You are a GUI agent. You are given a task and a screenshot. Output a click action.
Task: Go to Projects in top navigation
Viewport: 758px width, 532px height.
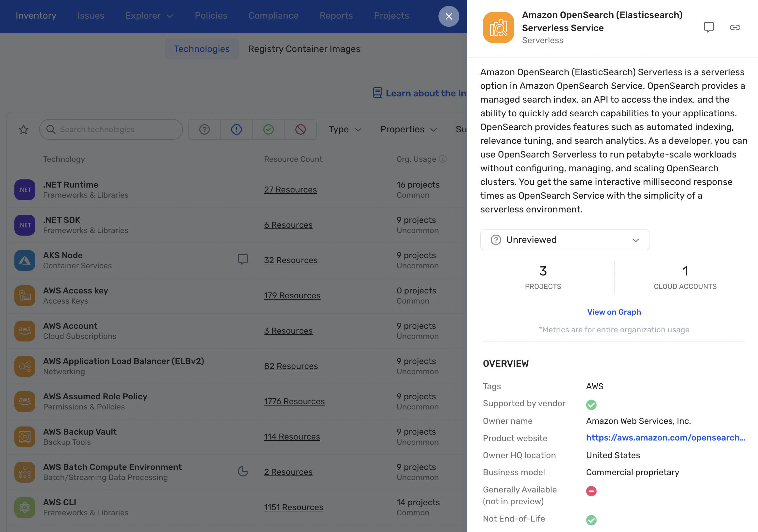coord(391,15)
